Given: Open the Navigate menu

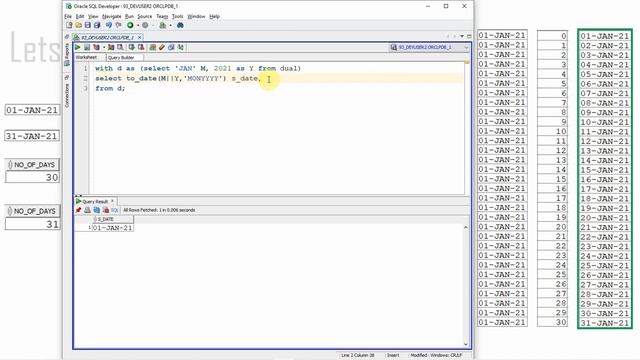Looking at the screenshot, I should click(111, 16).
